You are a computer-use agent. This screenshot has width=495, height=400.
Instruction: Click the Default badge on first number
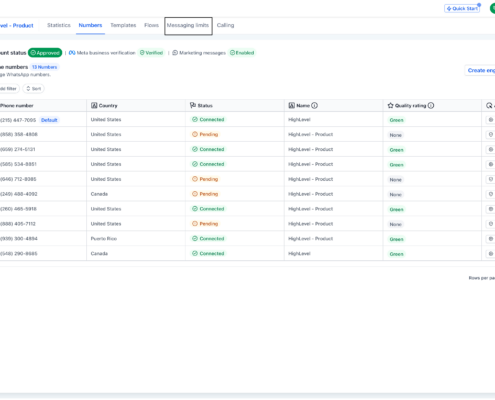tap(49, 120)
